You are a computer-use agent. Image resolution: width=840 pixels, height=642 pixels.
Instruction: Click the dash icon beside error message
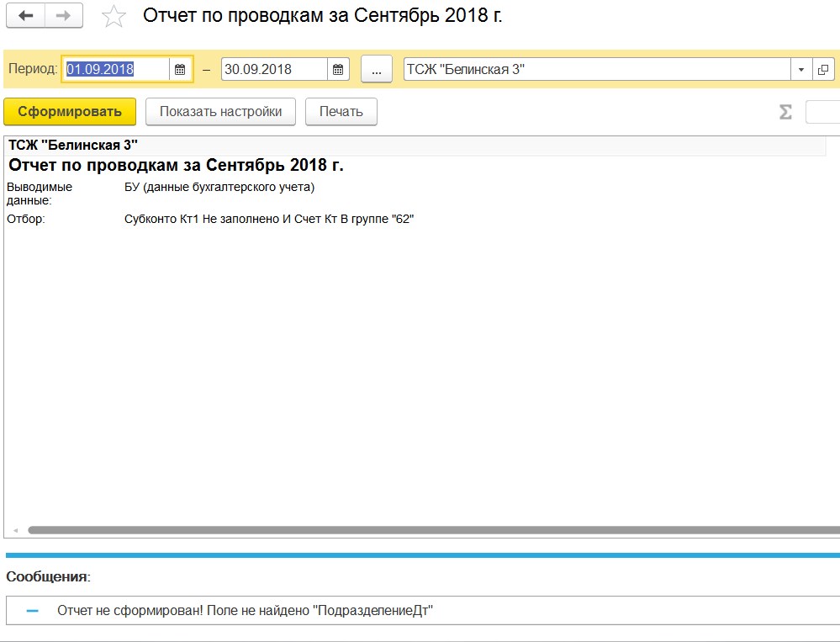[x=33, y=611]
